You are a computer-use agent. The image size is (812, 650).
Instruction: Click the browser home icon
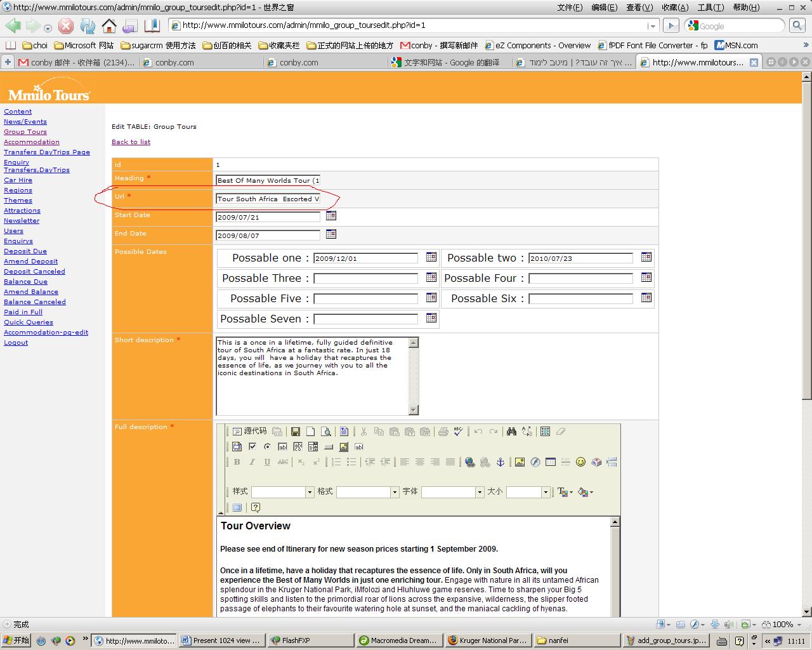pos(109,26)
